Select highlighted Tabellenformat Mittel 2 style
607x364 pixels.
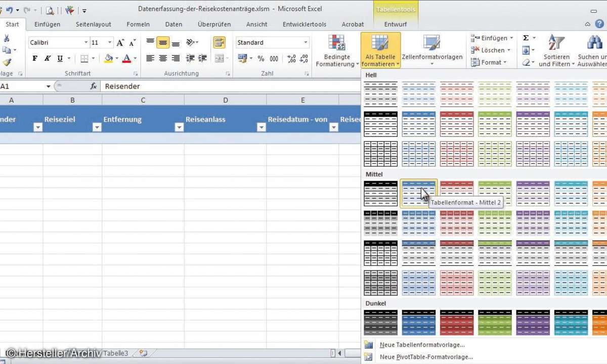(x=419, y=193)
